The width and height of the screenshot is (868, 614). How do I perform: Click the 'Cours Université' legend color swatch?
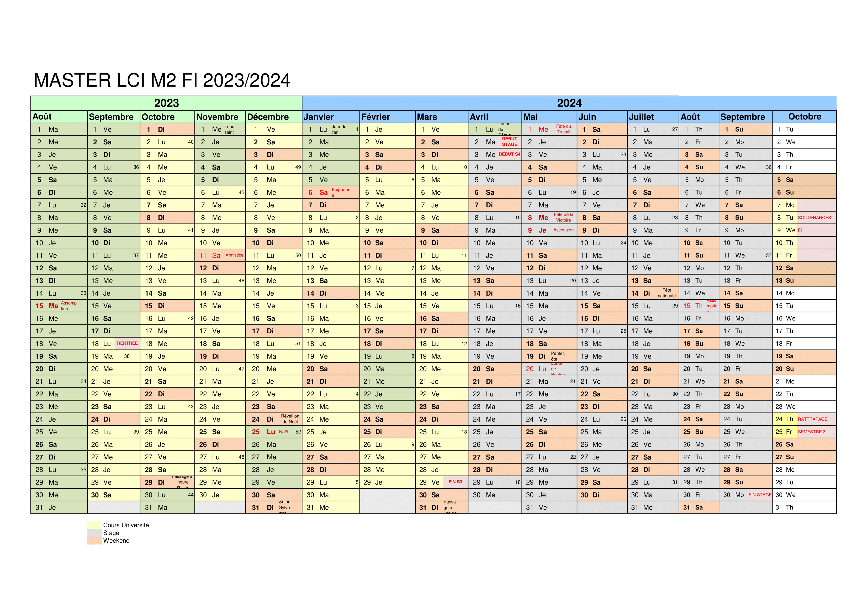(x=93, y=526)
